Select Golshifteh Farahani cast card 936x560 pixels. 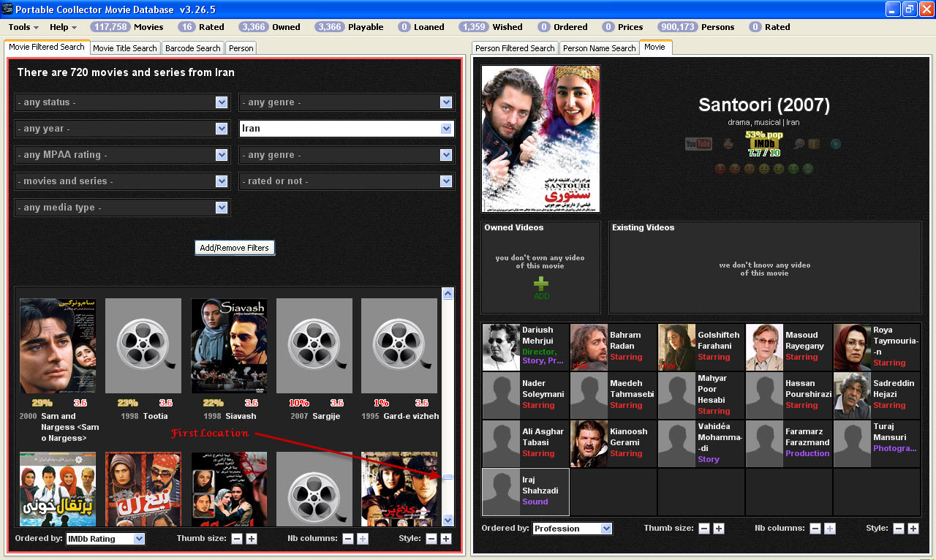(701, 347)
